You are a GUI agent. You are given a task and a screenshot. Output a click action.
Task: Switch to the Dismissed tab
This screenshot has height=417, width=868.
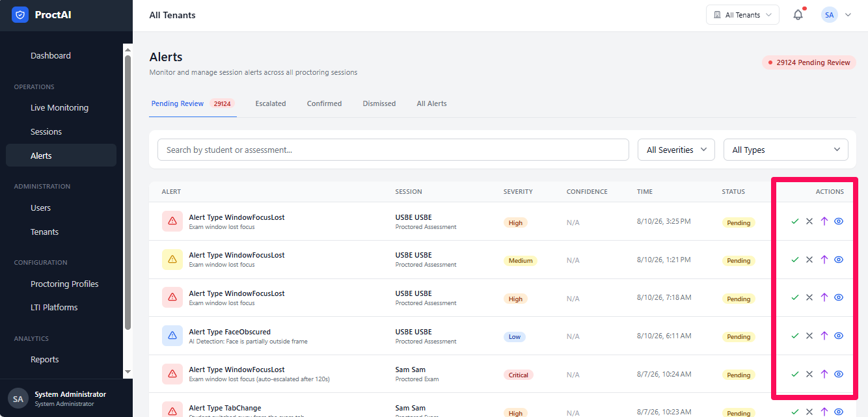(379, 103)
